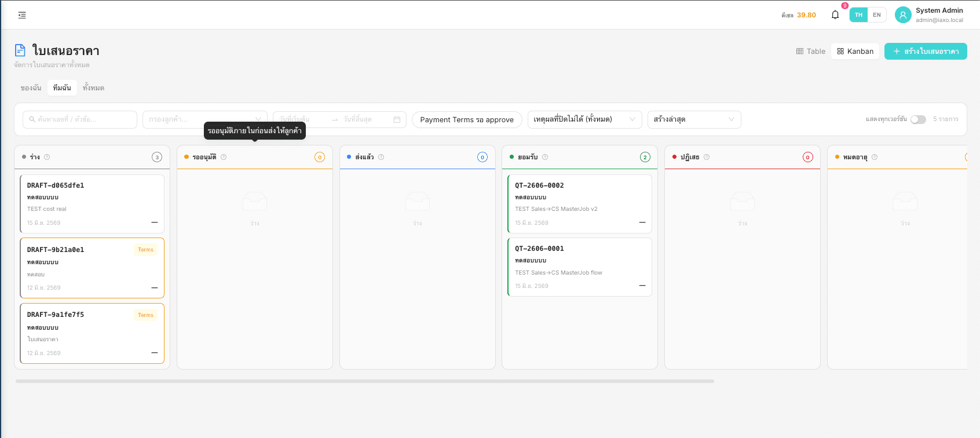Click help icon next to หมดอายุ column
The height and width of the screenshot is (438, 980).
coord(875,157)
